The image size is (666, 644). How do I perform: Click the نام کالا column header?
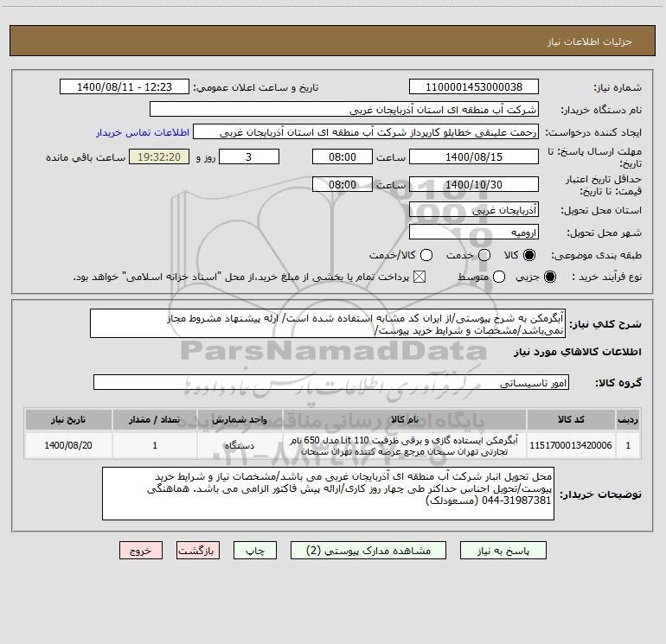(x=405, y=420)
